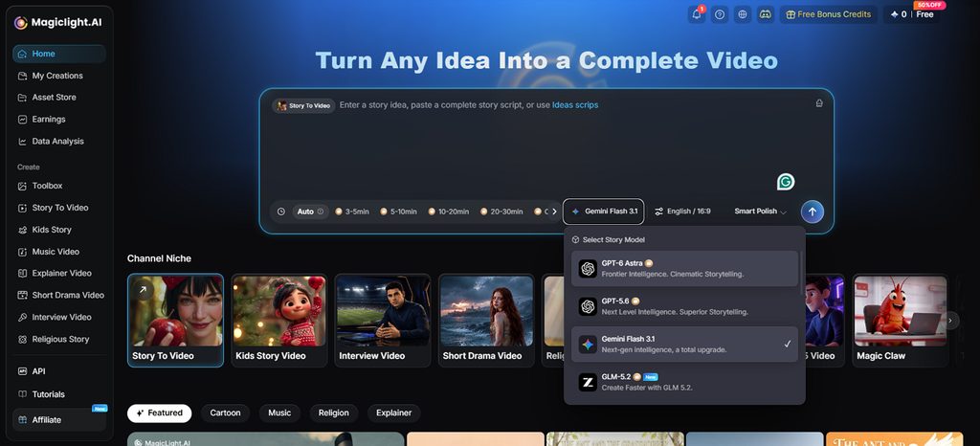Claim Free Bonus Credits

[828, 14]
